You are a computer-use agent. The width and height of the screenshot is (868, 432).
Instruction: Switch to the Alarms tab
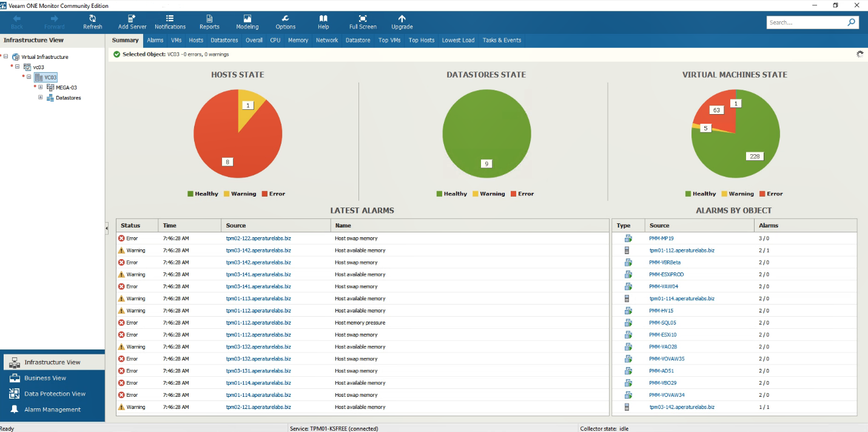155,40
